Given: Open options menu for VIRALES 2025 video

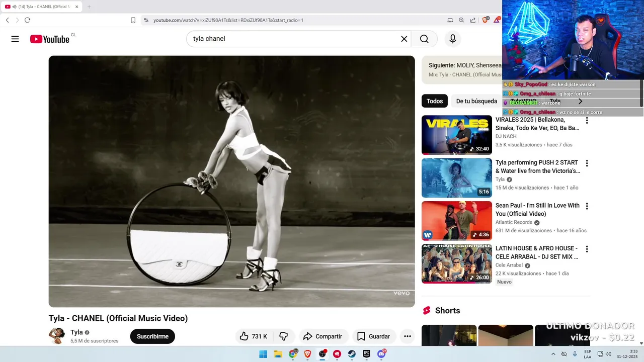Looking at the screenshot, I should click(x=587, y=121).
